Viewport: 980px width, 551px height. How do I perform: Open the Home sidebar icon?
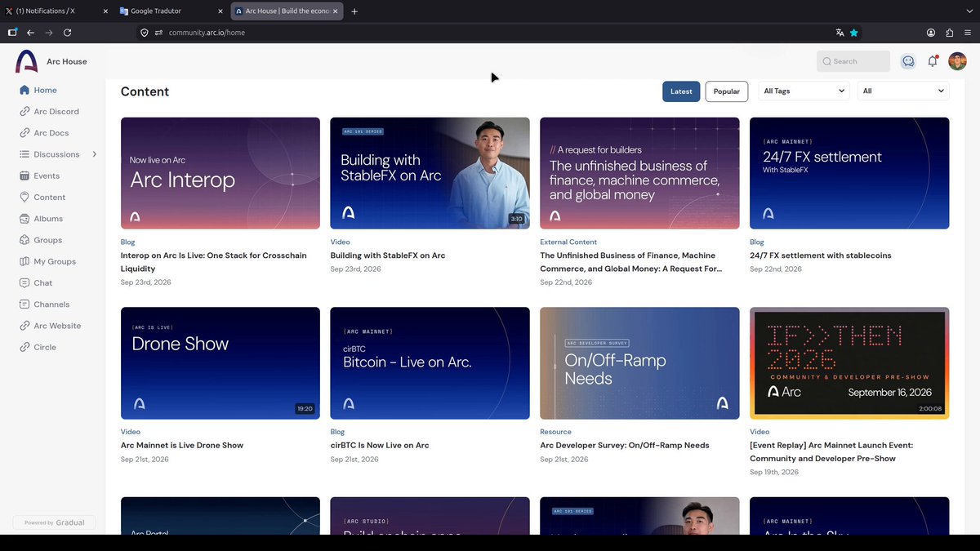[24, 90]
